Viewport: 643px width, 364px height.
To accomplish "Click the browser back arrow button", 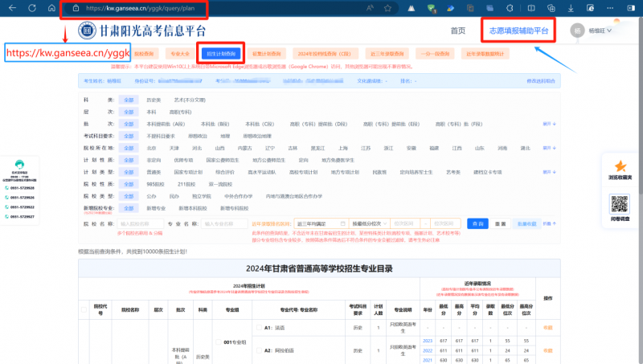I will tap(10, 7).
